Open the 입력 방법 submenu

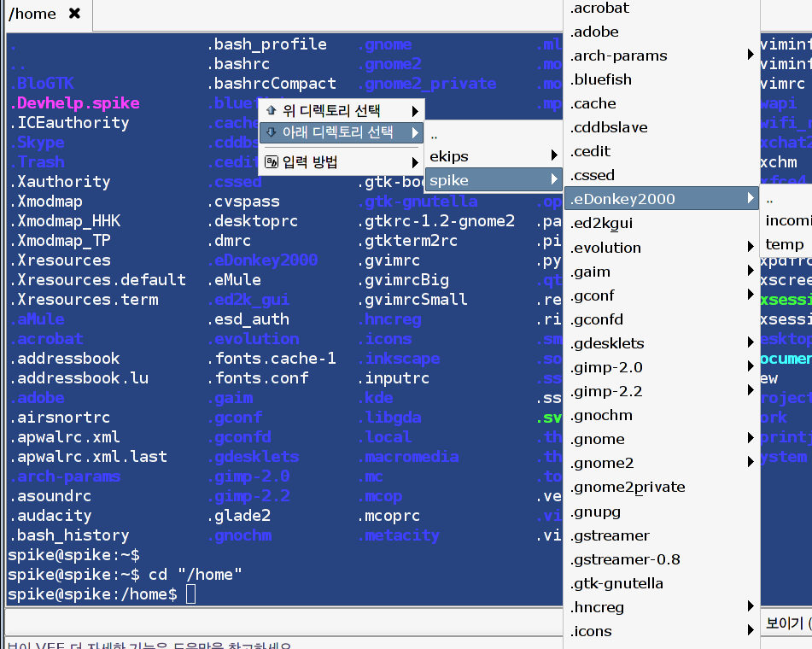(x=342, y=162)
